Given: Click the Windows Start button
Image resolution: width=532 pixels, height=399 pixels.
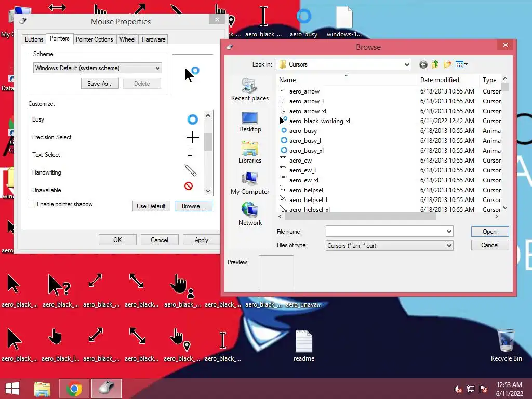Looking at the screenshot, I should point(12,389).
